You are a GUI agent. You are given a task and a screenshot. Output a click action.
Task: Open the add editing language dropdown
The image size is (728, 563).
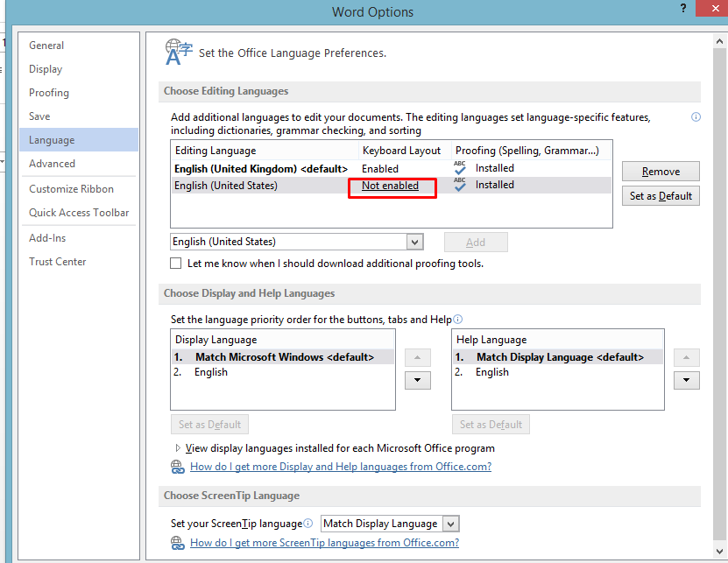(x=414, y=242)
